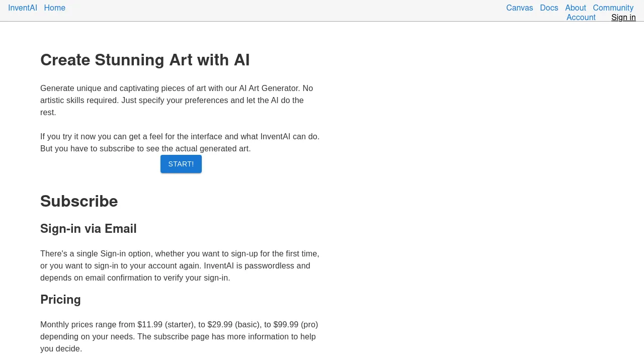Click Community in the top-right navigation
This screenshot has width=644, height=362.
613,8
